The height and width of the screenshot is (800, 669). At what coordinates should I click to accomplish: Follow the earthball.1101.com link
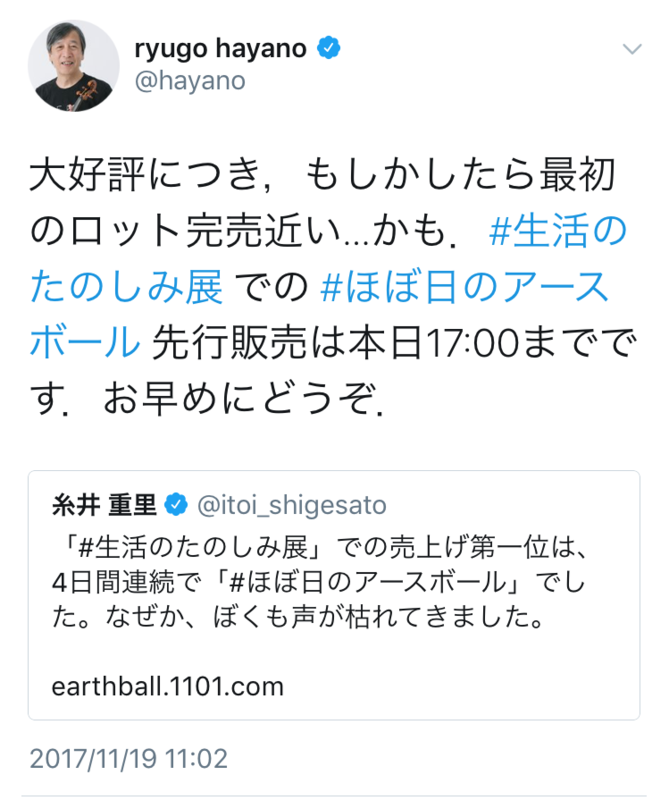(x=167, y=686)
